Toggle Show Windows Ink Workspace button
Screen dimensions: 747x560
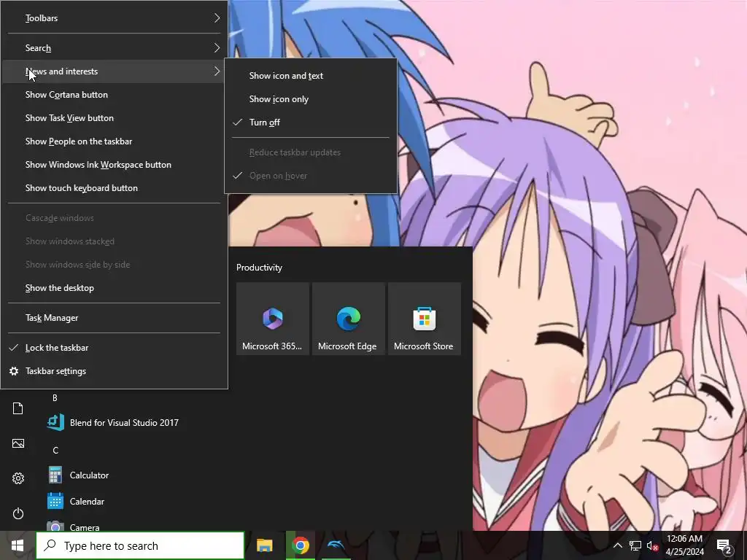coord(115,165)
